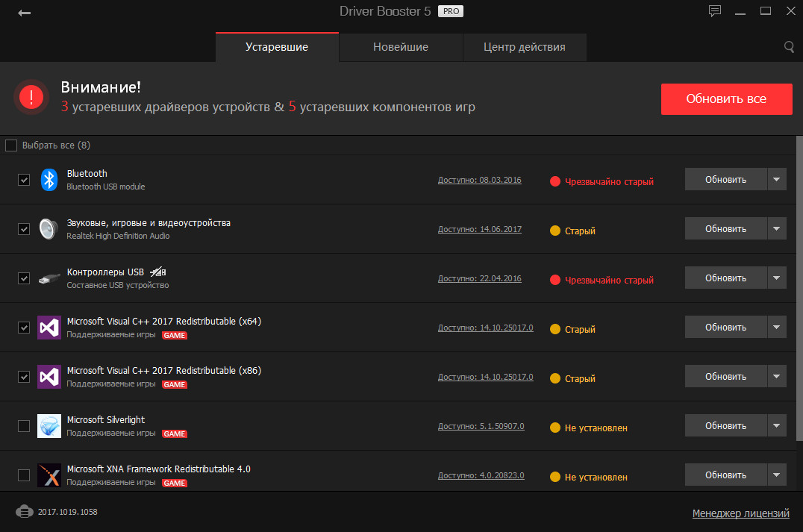Click the back arrow icon
Viewport: 803px width, 532px height.
point(25,13)
